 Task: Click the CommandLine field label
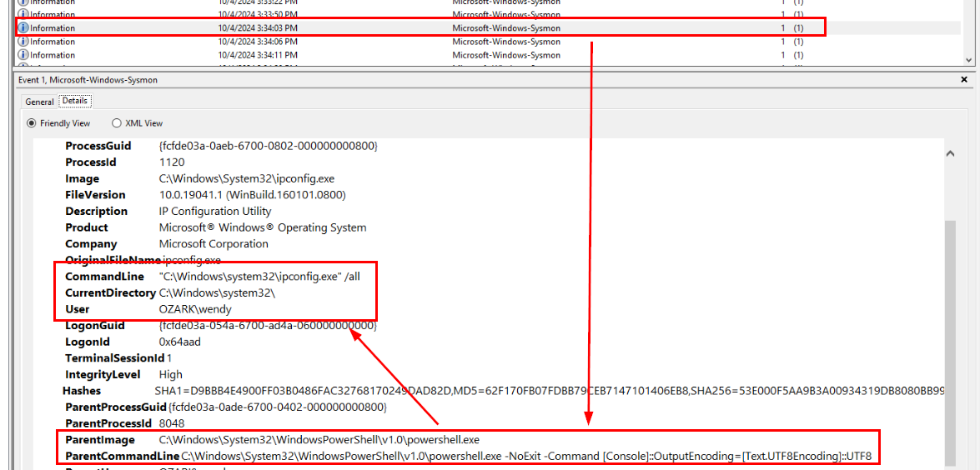pyautogui.click(x=105, y=276)
